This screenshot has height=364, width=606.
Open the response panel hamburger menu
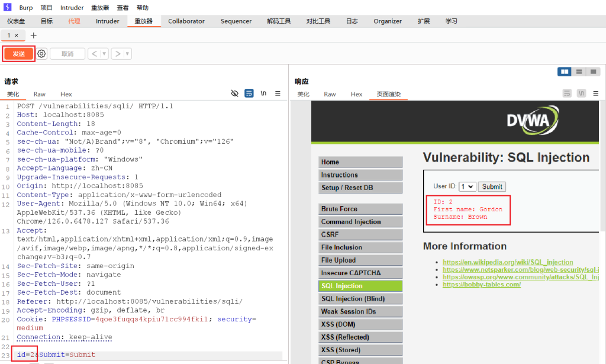point(595,94)
